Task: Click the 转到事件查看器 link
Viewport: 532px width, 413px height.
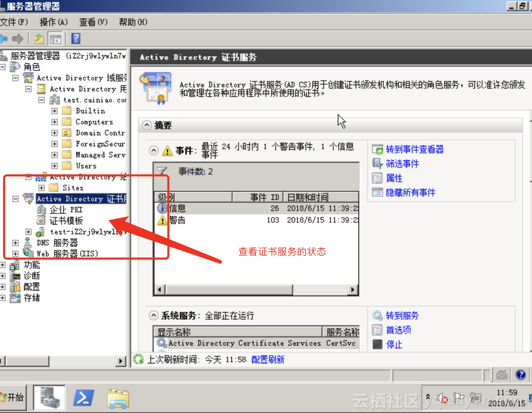Action: coord(415,149)
